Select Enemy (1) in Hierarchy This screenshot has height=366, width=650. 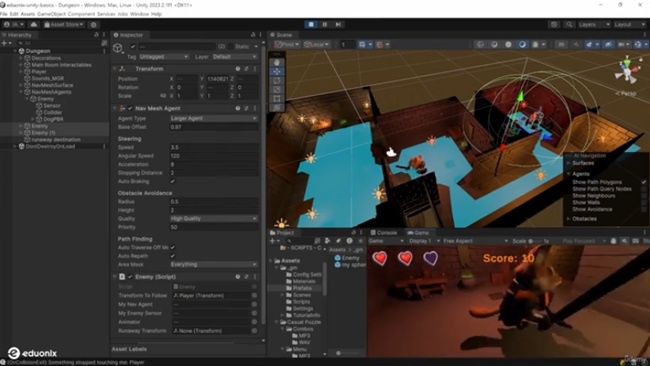tap(44, 133)
